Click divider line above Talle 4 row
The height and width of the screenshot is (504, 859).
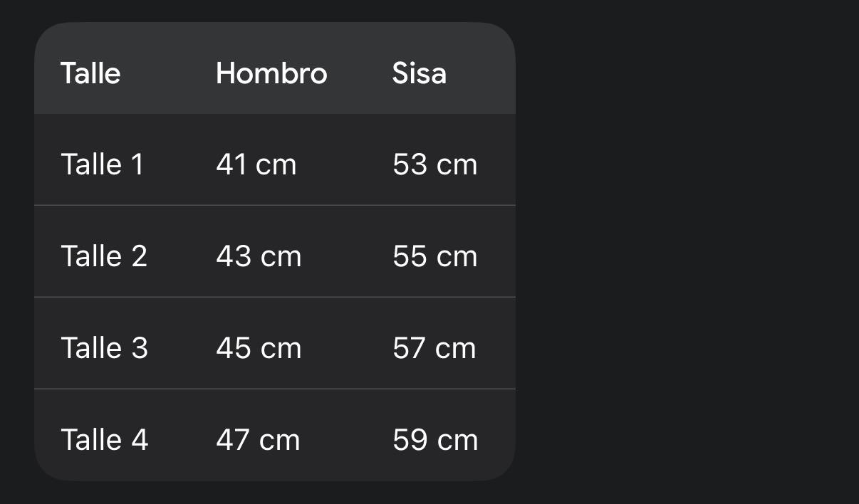(274, 389)
